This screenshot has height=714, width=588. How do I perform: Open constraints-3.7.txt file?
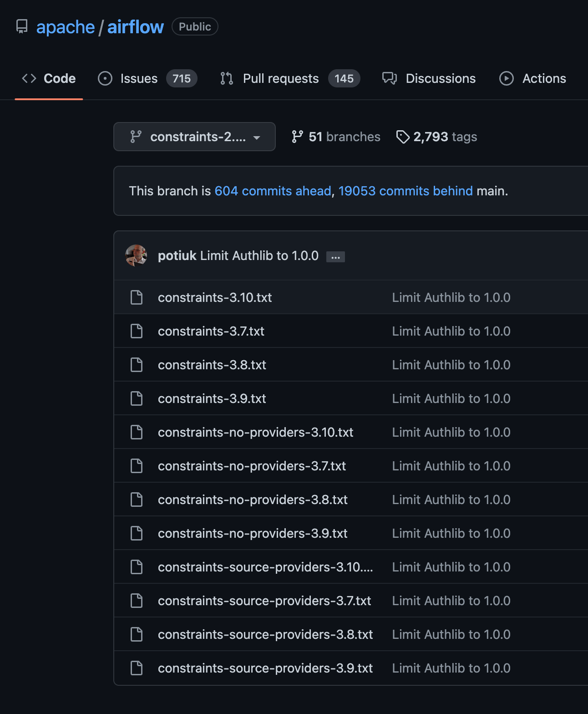tap(211, 331)
